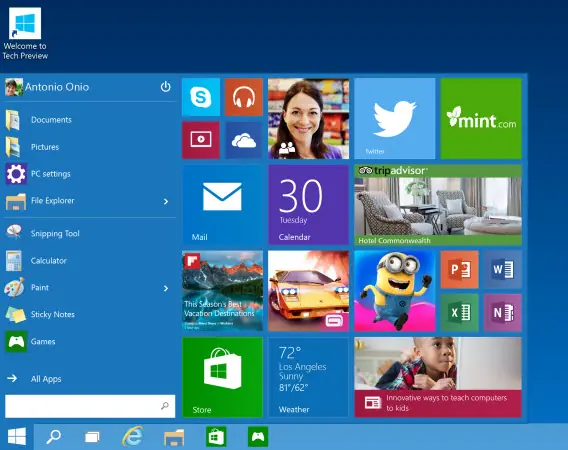
Task: Click the Start button on the taskbar
Action: (x=17, y=436)
